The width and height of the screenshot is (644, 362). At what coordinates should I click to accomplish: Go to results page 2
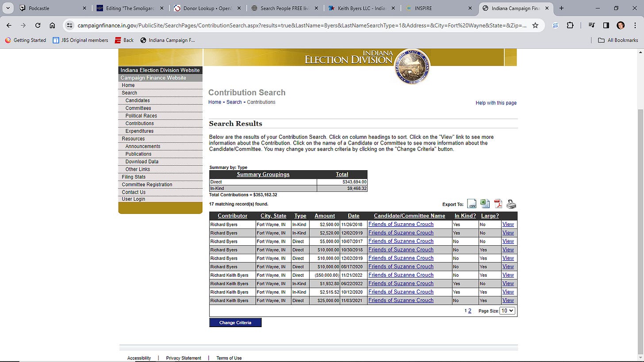(470, 311)
